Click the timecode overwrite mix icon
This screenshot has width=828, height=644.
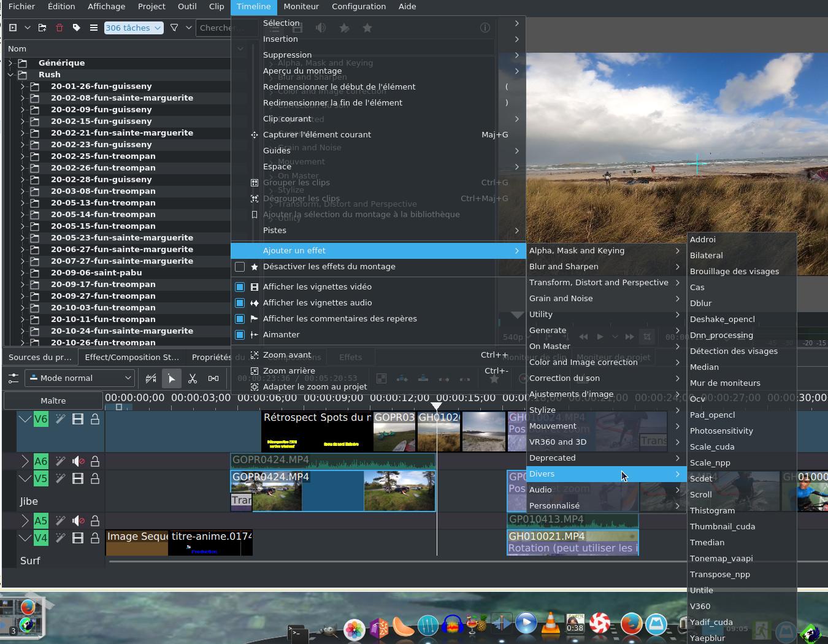click(x=151, y=378)
